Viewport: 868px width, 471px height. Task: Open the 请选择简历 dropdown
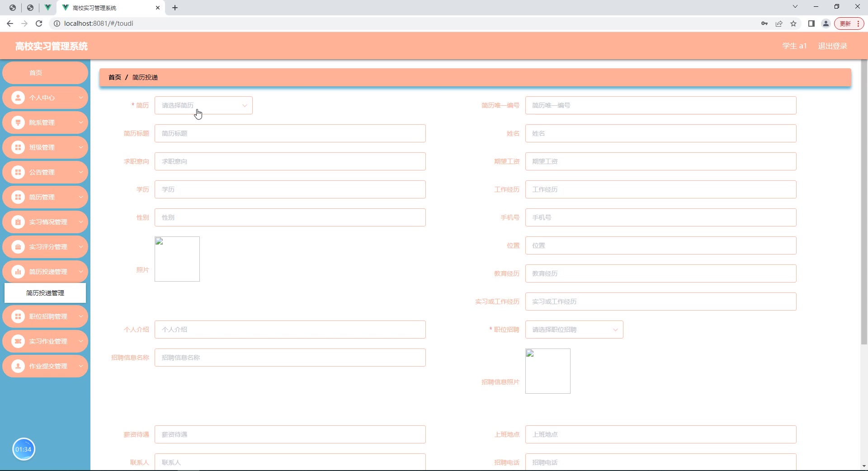point(203,105)
